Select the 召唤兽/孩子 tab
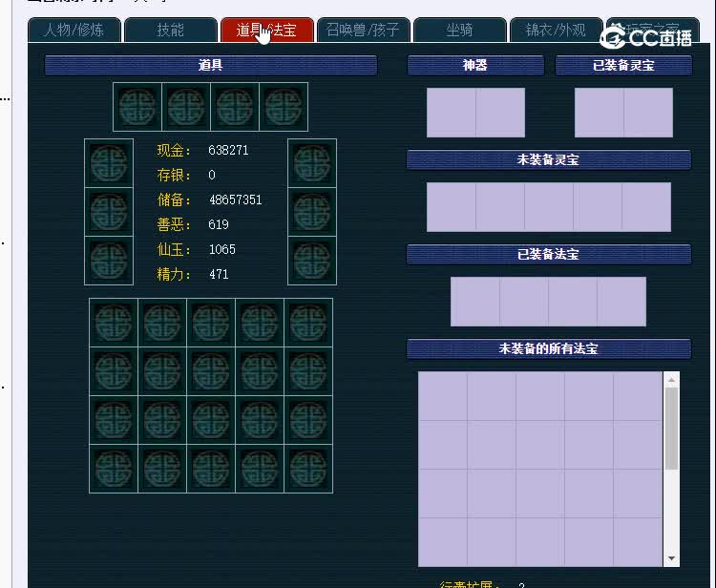 (x=364, y=30)
